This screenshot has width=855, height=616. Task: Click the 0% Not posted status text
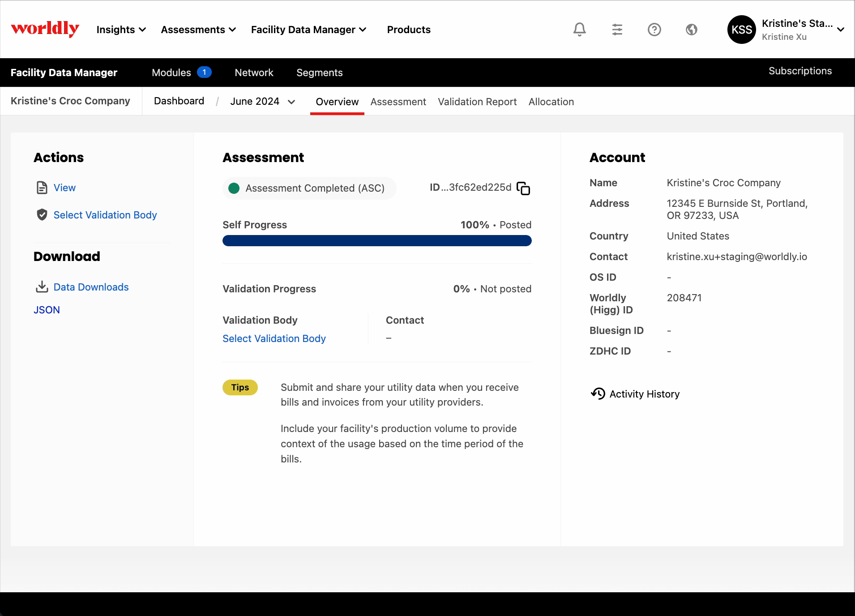click(x=492, y=289)
